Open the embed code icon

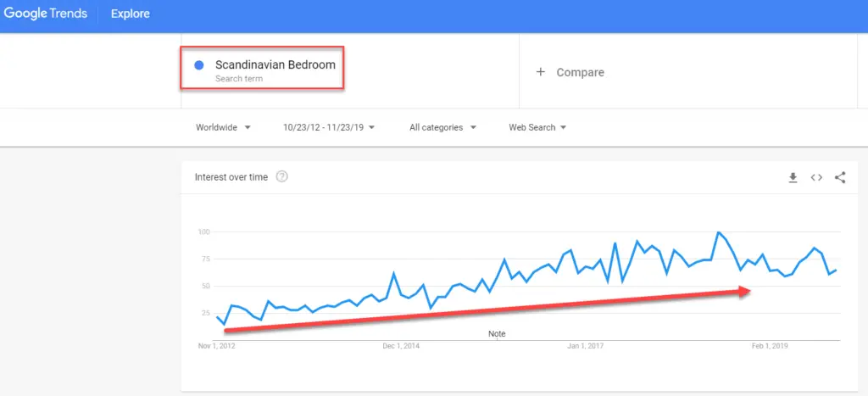(x=816, y=177)
